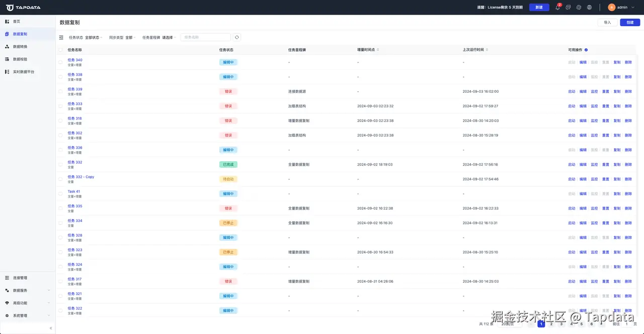This screenshot has height=334, width=644.
Task: Sort by the 增量时间点 column sort icon
Action: (x=378, y=50)
